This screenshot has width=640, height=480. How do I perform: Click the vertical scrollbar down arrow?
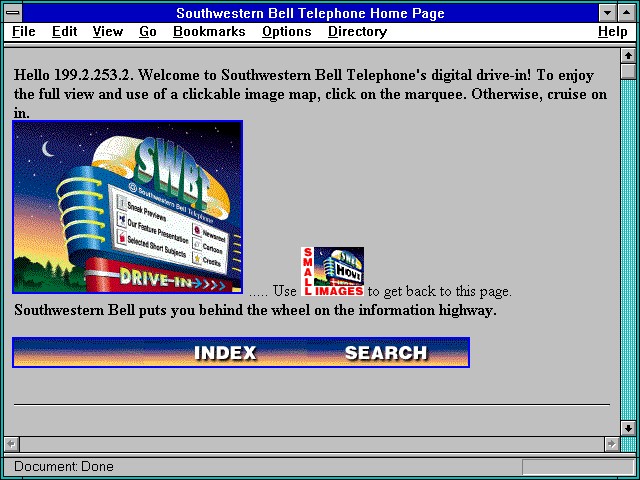(628, 428)
